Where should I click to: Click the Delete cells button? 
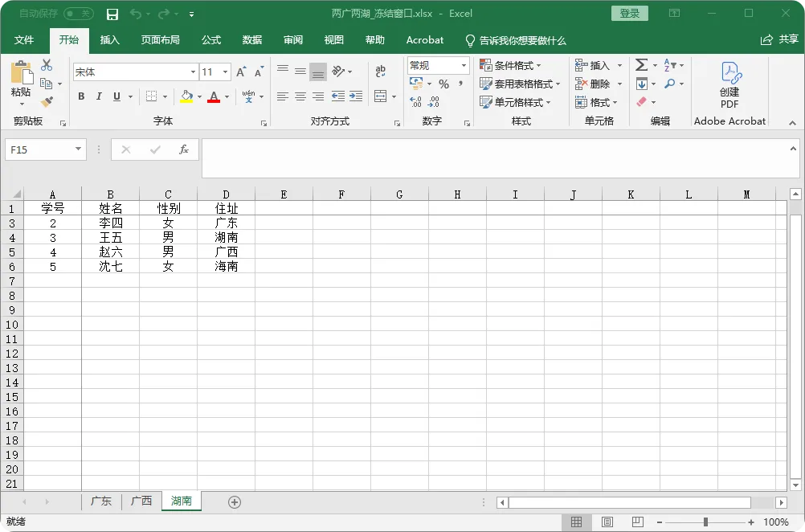click(599, 84)
